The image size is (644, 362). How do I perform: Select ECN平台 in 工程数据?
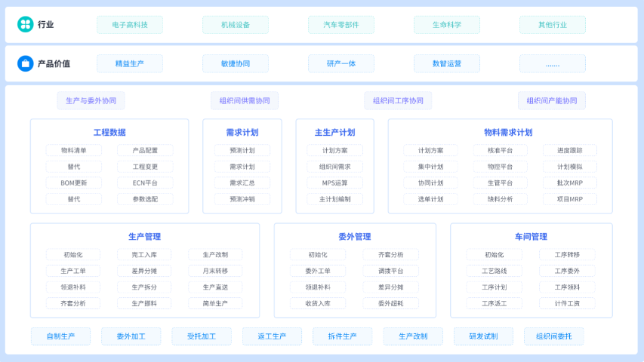[x=145, y=183]
